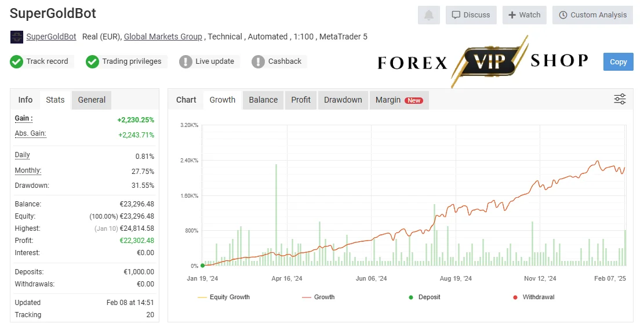Click the SuperGoldBot avatar thumbnail
The image size is (644, 334).
click(17, 37)
